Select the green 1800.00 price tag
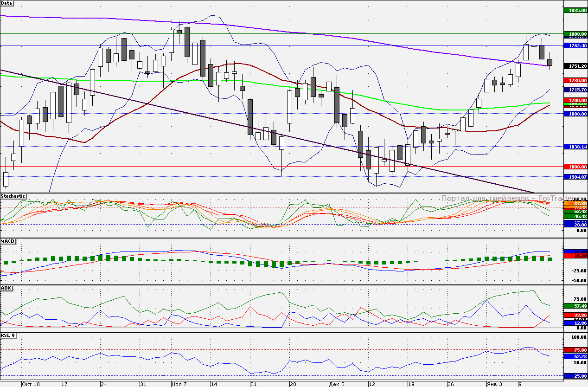Viewport: 588px width, 387px height. pos(575,34)
